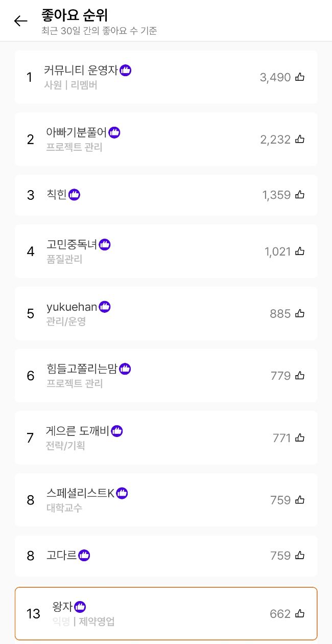332x644 pixels.
Task: Open the 힘들고쫄리는맘 entry
Action: coord(166,376)
